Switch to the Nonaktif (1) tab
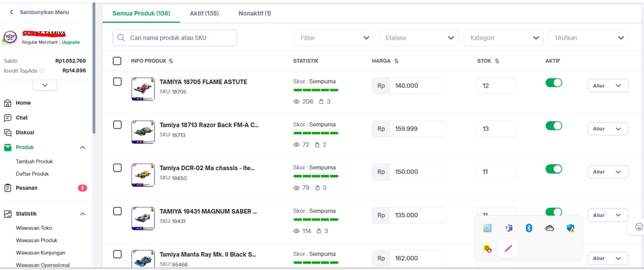This screenshot has width=644, height=270. click(255, 13)
